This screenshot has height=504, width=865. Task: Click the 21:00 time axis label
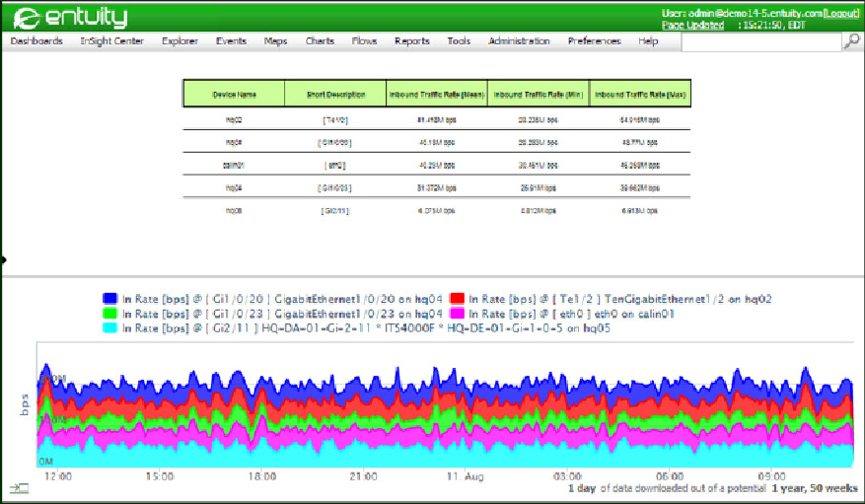[364, 475]
